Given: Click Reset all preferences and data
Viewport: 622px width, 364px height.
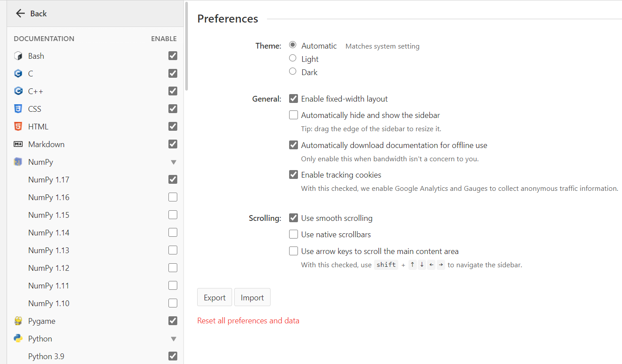Looking at the screenshot, I should coord(248,321).
